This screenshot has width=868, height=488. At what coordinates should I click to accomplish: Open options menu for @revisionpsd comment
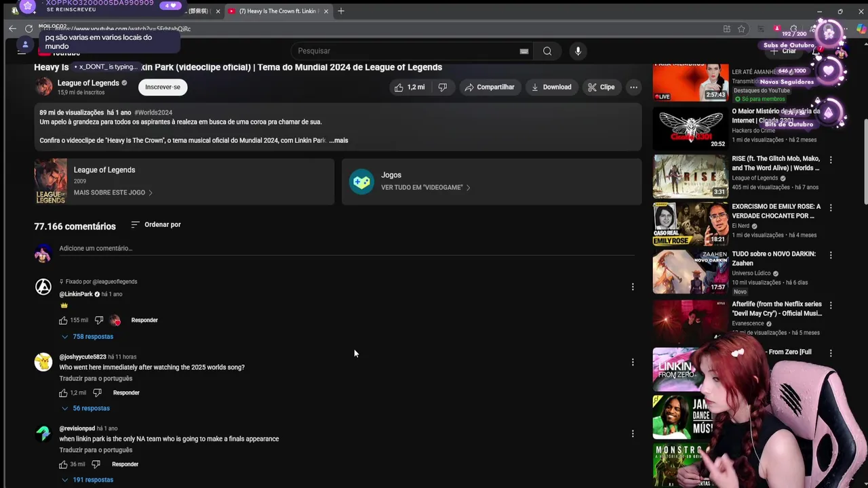point(633,434)
